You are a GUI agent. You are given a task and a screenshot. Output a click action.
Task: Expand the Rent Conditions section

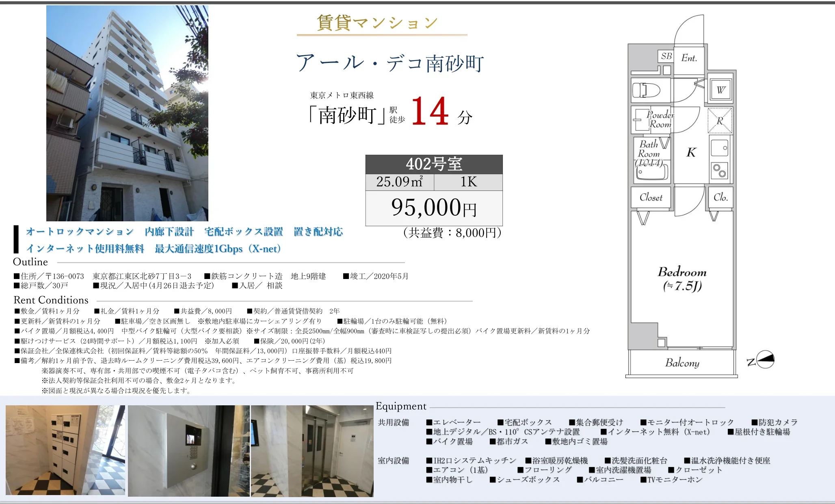[x=51, y=300]
